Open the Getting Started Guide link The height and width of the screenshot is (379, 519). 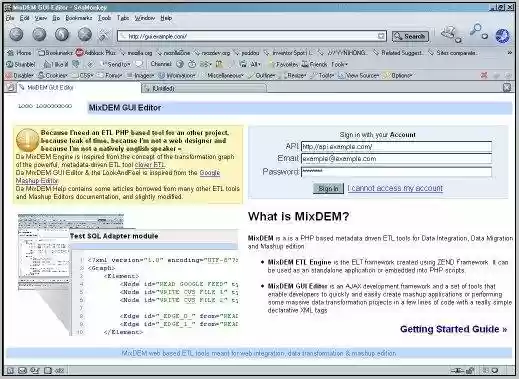(453, 329)
